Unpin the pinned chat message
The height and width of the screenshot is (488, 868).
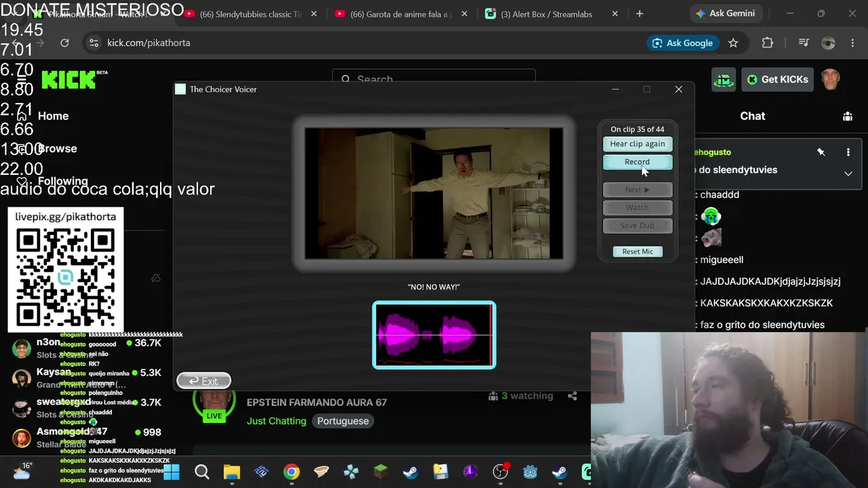(x=821, y=152)
